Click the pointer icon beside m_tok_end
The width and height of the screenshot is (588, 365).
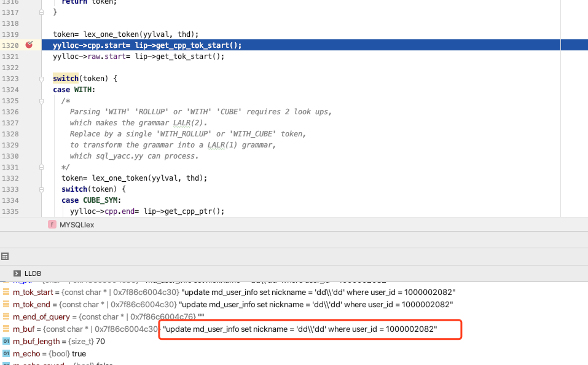[6, 304]
